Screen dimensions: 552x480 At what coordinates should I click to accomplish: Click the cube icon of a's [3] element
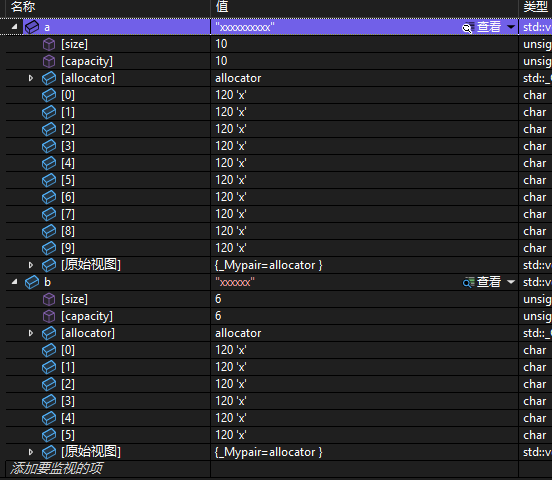point(49,146)
